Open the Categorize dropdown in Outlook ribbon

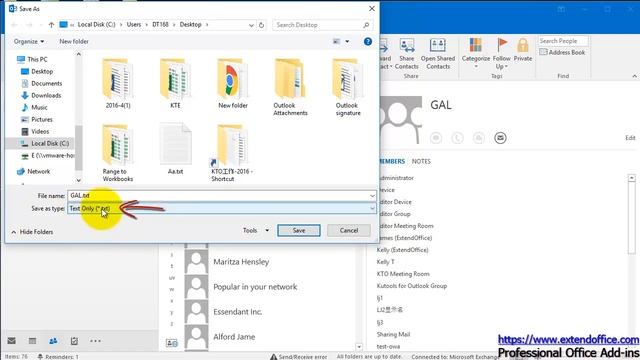(x=476, y=53)
